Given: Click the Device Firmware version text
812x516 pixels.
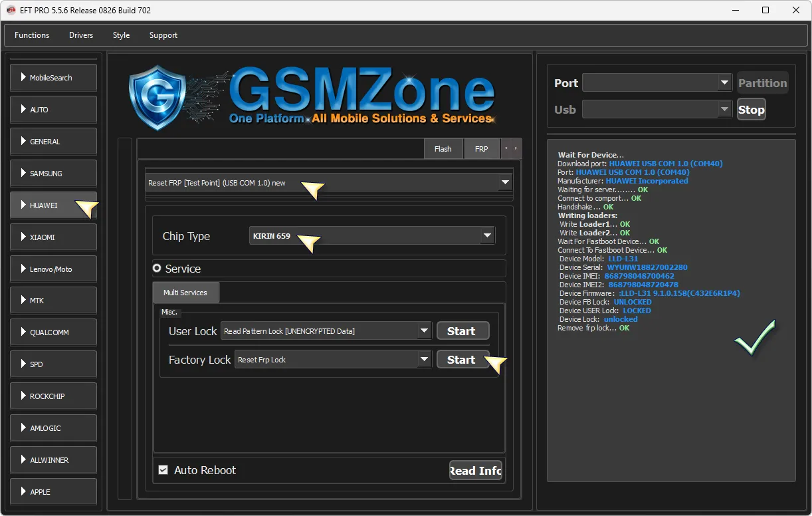Looking at the screenshot, I should click(679, 293).
